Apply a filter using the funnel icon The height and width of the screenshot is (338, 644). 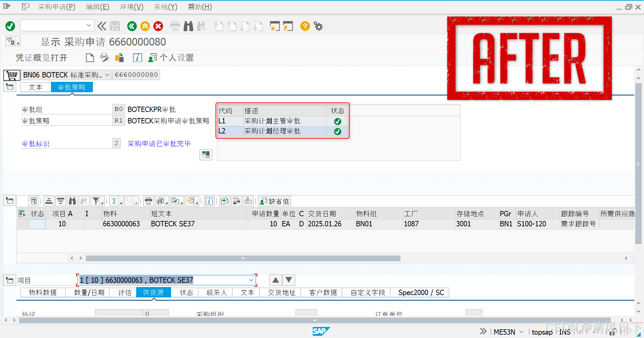coord(95,201)
